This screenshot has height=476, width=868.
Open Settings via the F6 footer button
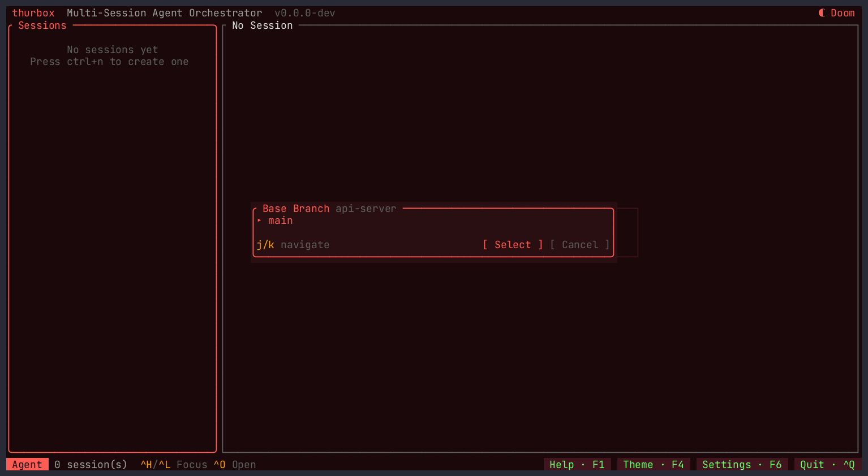742,465
